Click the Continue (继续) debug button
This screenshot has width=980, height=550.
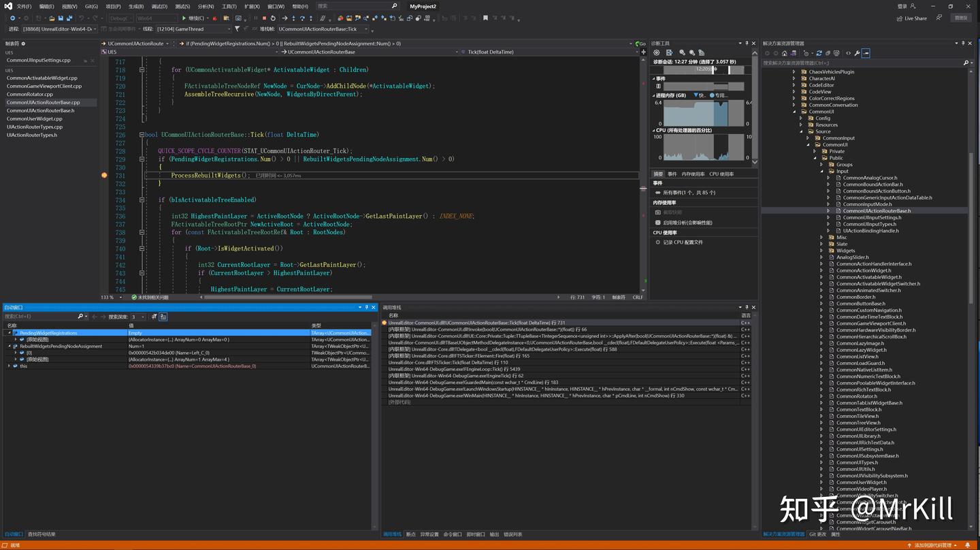[x=195, y=18]
